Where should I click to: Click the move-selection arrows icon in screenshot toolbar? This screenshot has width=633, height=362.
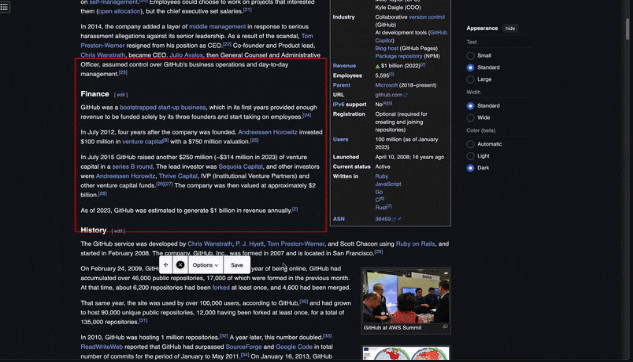(166, 265)
